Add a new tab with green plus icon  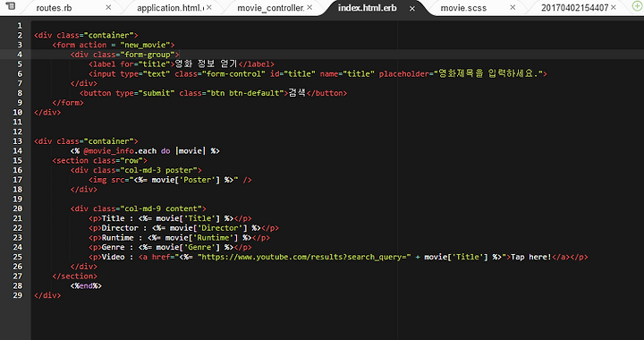coord(637,6)
